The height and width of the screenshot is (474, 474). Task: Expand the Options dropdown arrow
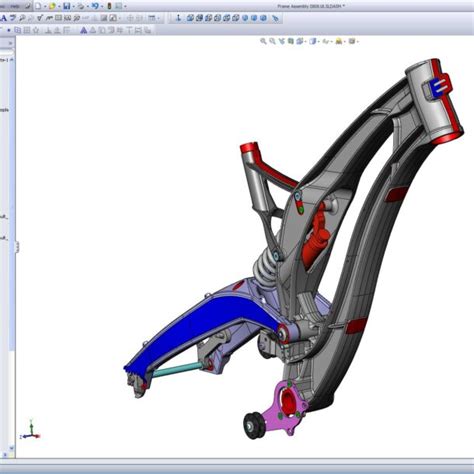(x=125, y=6)
